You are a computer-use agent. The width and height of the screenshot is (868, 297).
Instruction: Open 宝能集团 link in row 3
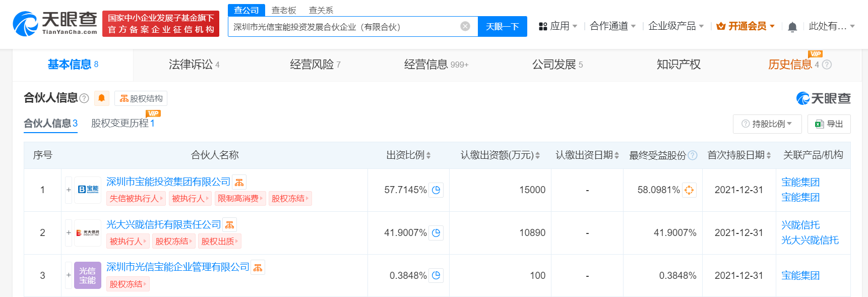point(800,276)
